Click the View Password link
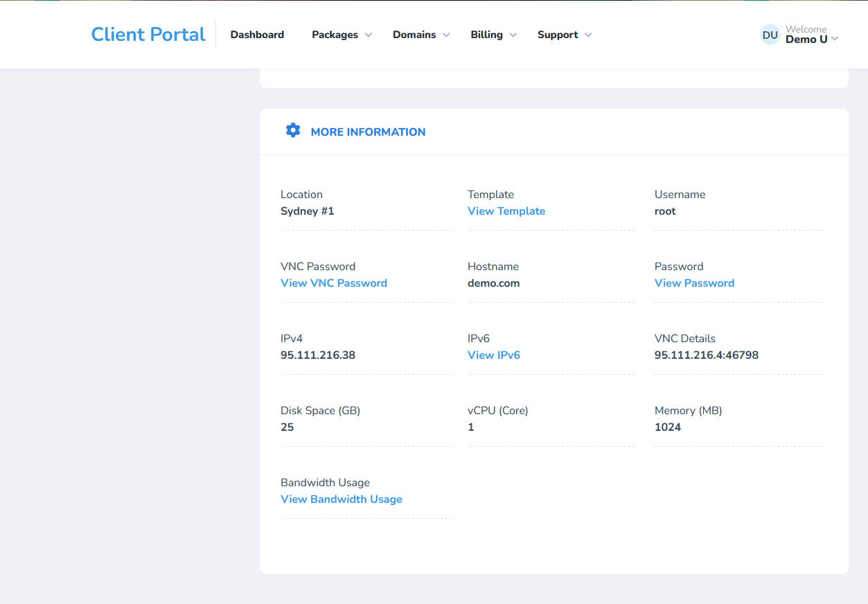868x604 pixels. click(x=694, y=283)
